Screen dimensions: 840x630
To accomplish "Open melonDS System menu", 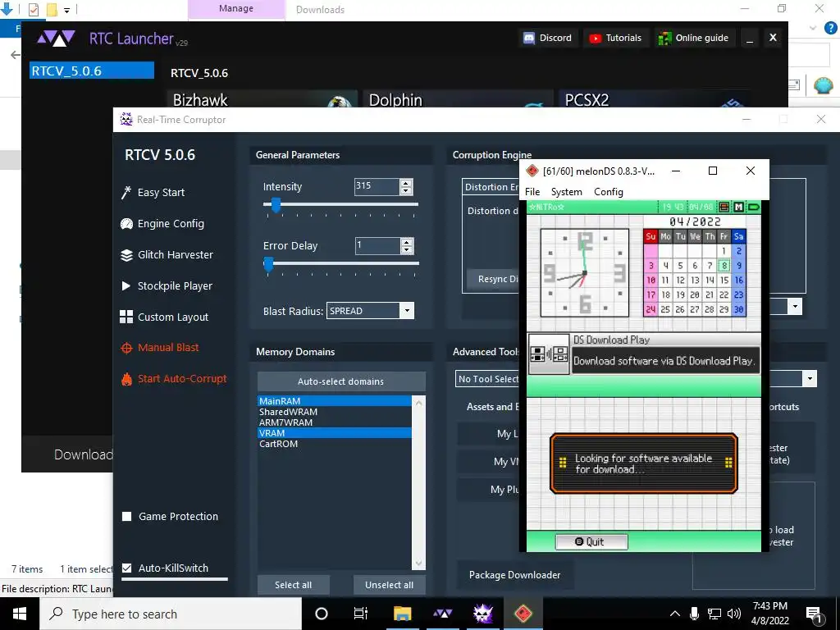I will click(566, 192).
